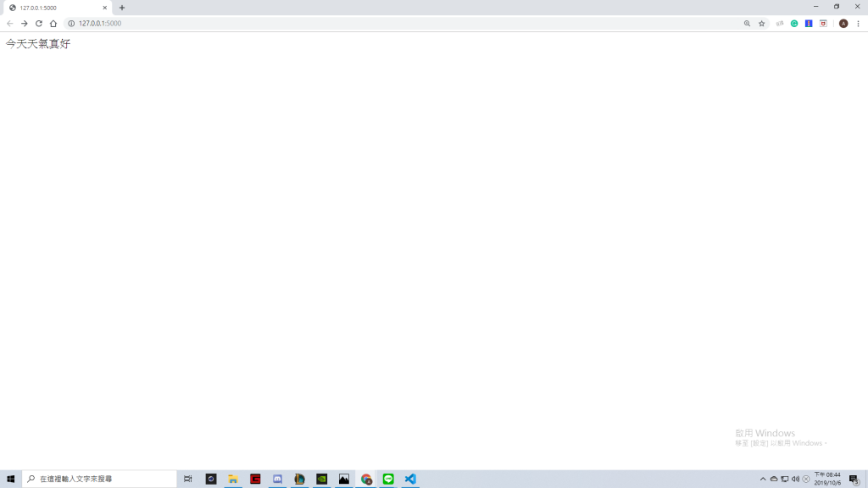This screenshot has width=868, height=488.
Task: Click the text 今天天氣真好
Action: 38,44
